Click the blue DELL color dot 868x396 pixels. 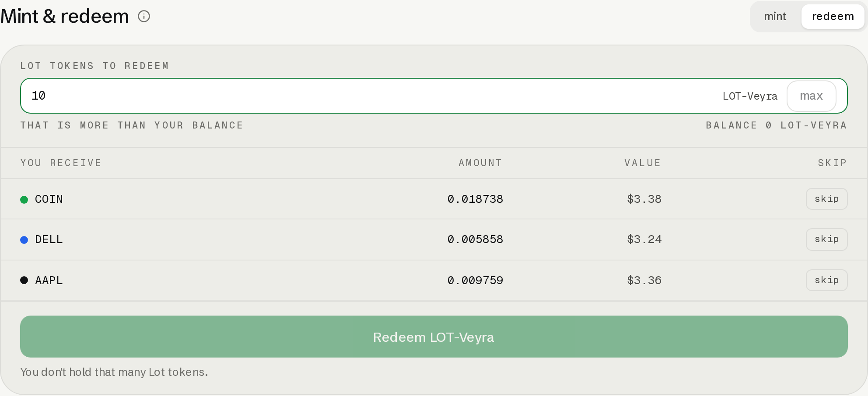pos(24,240)
